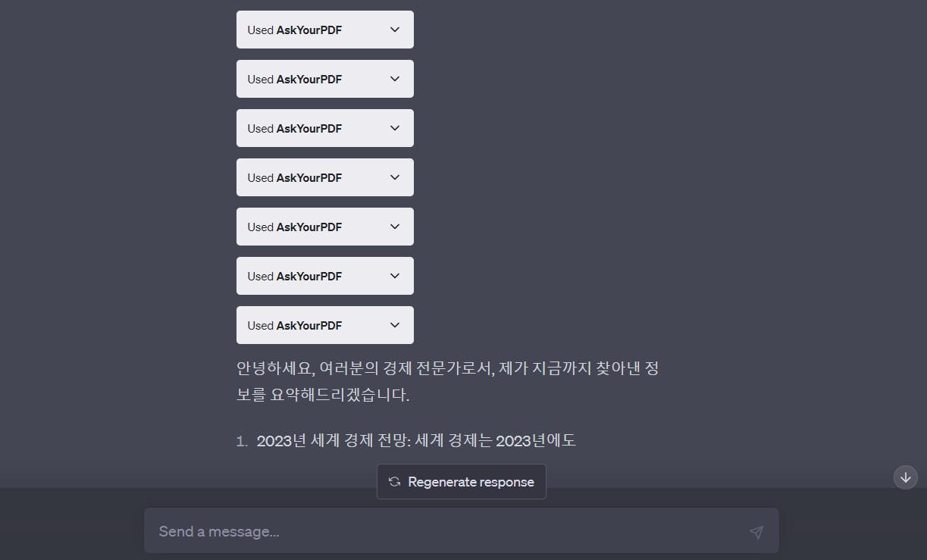Click the circular arrows regenerate icon
The image size is (927, 560).
pyautogui.click(x=394, y=482)
